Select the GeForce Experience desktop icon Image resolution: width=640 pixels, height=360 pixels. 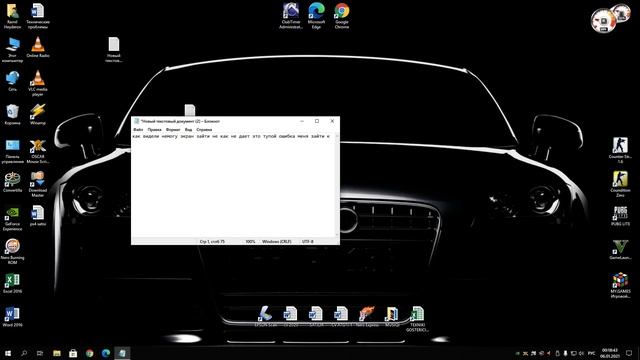(x=12, y=218)
